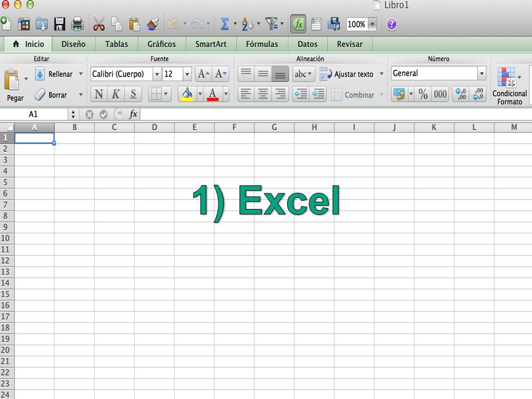
Task: Apply the yellow fill color bucket
Action: point(187,94)
